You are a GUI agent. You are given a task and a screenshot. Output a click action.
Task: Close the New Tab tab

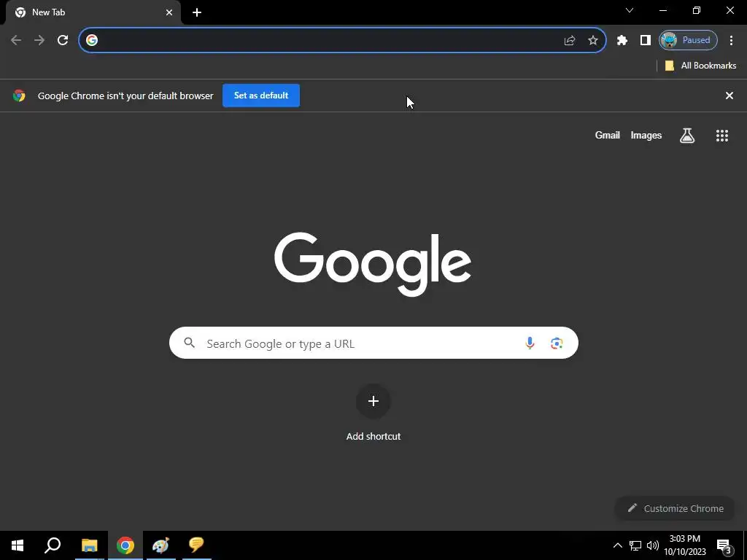pyautogui.click(x=169, y=12)
